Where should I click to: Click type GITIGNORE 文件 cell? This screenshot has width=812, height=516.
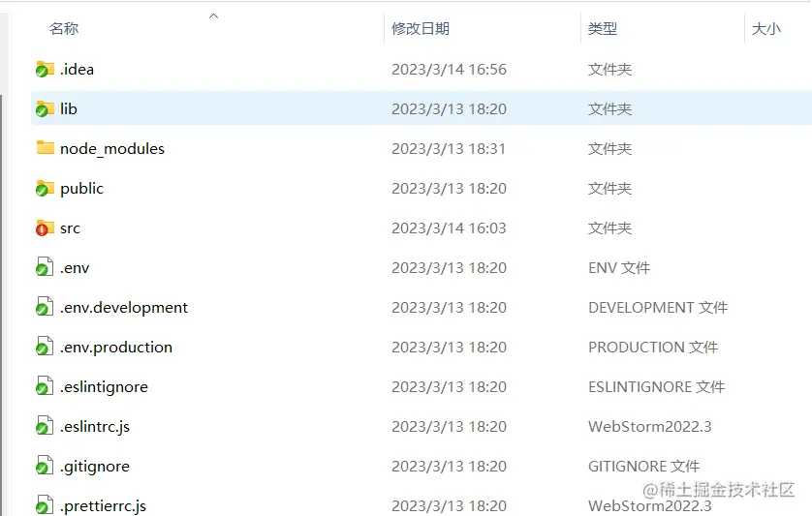coord(643,467)
